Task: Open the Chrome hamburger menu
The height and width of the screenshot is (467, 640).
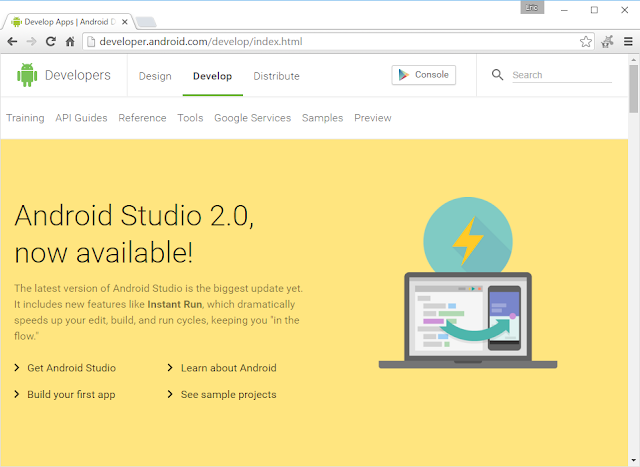Action: (x=628, y=42)
